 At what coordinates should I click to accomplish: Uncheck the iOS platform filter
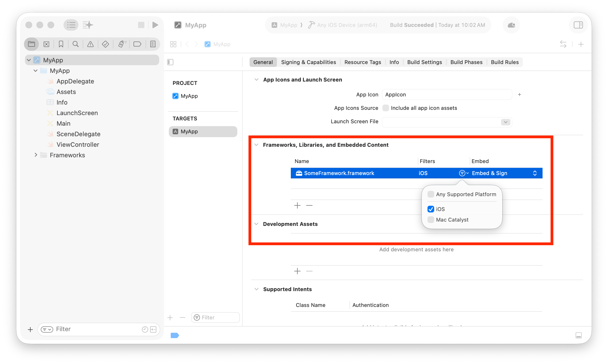(431, 209)
